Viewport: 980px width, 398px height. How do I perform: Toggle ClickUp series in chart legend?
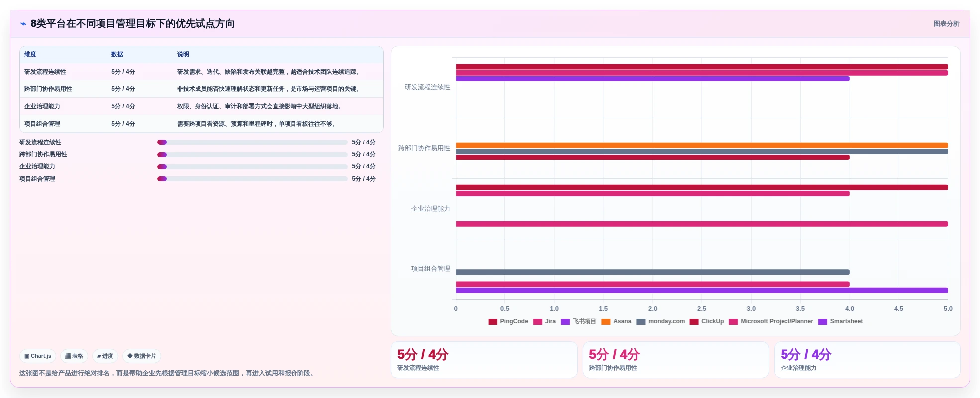[x=706, y=321]
